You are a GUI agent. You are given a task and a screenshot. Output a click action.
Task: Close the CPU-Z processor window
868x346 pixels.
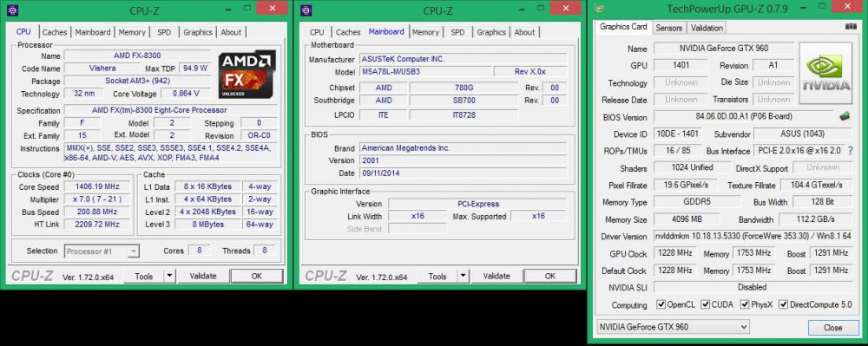pos(273,7)
